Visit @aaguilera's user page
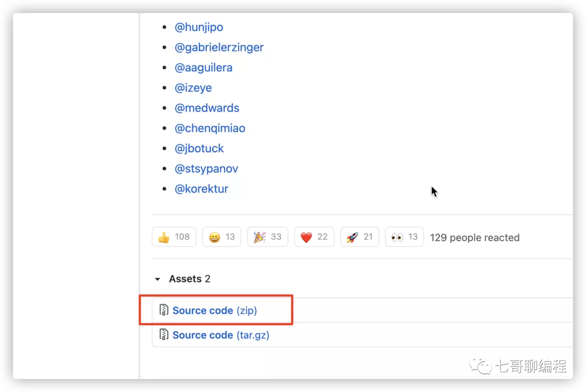Screen dimensions: 586x392 [x=203, y=68]
